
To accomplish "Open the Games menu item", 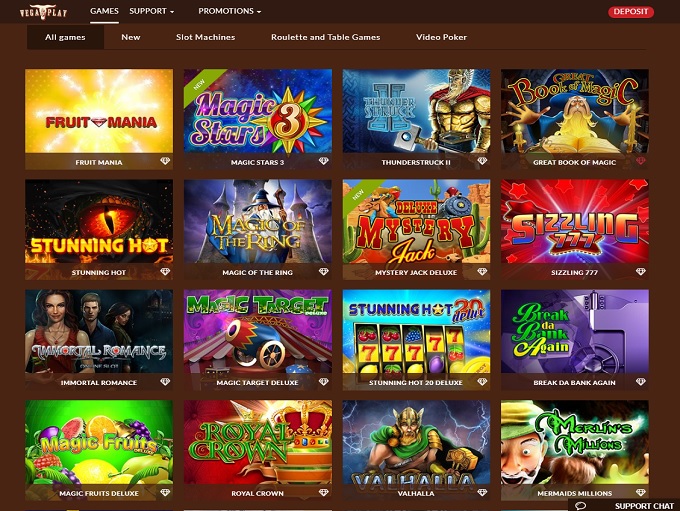I will [x=104, y=11].
